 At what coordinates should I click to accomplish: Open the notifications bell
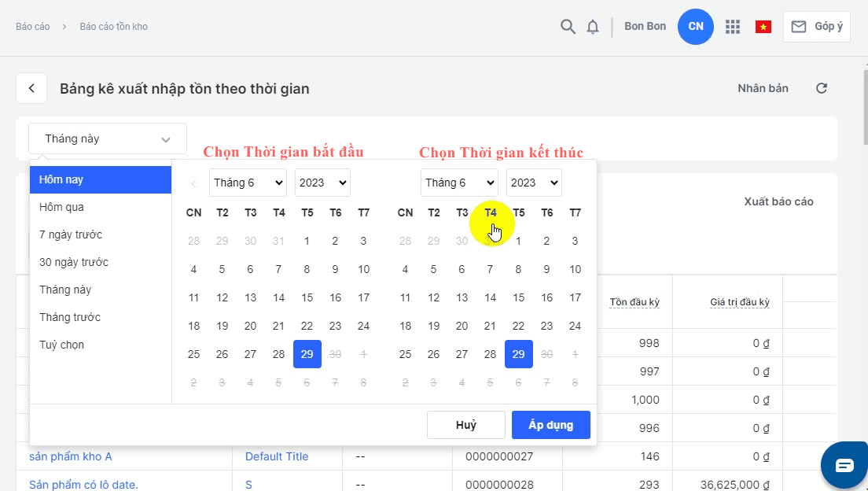(593, 27)
